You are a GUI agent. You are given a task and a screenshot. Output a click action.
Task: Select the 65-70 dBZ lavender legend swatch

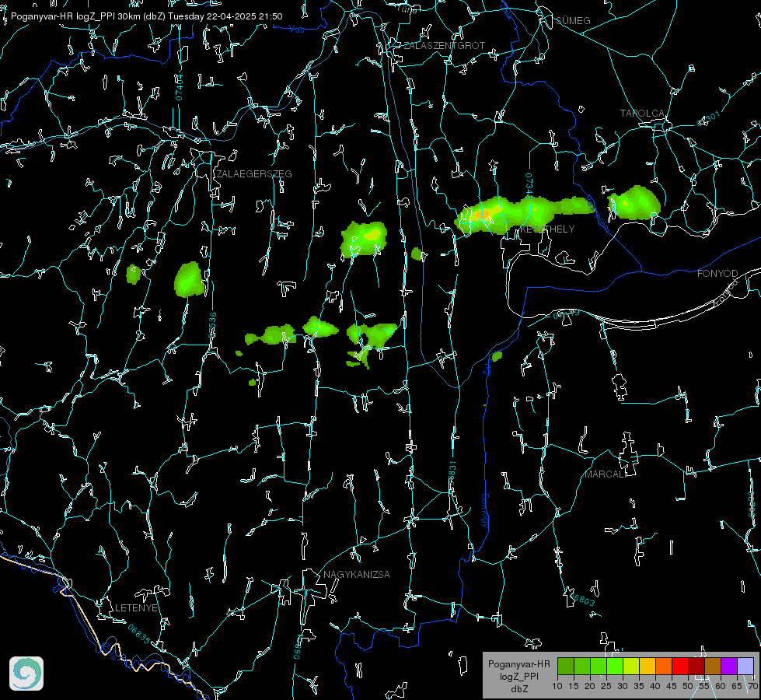pos(745,666)
